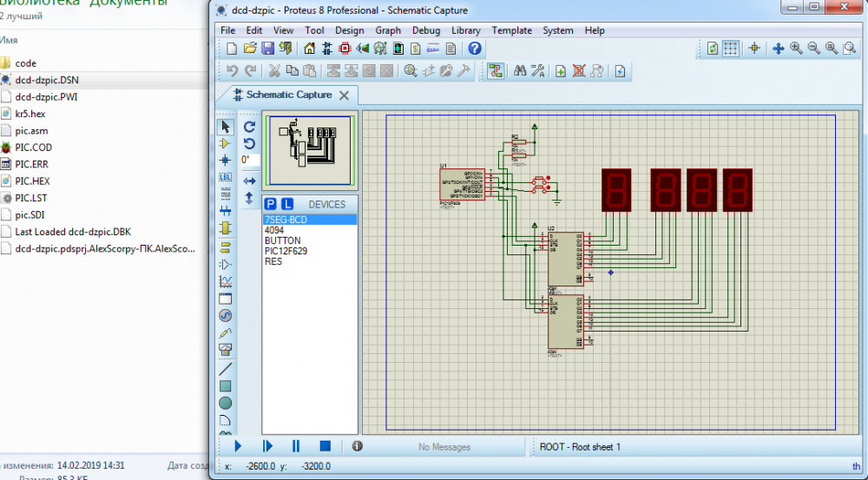Expand the Template menu
This screenshot has height=480, width=868.
(511, 30)
